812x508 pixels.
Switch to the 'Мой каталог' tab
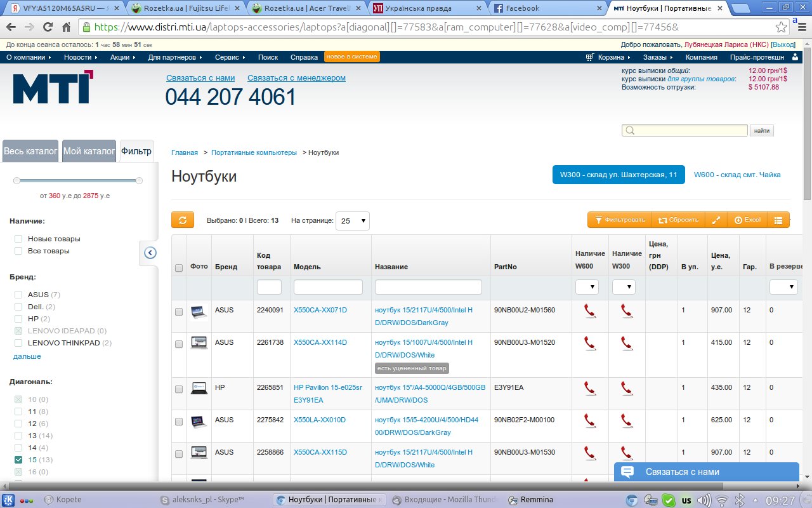[x=89, y=151]
